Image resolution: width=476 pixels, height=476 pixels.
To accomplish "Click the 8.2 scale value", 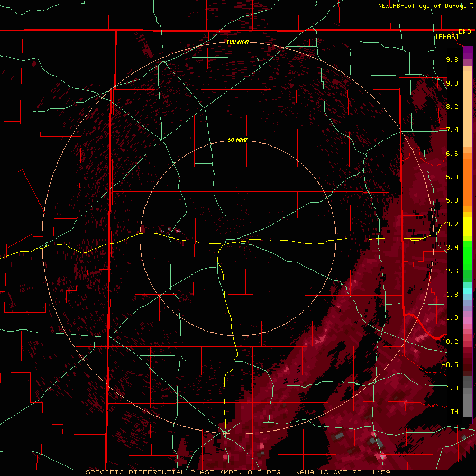I will [x=452, y=106].
